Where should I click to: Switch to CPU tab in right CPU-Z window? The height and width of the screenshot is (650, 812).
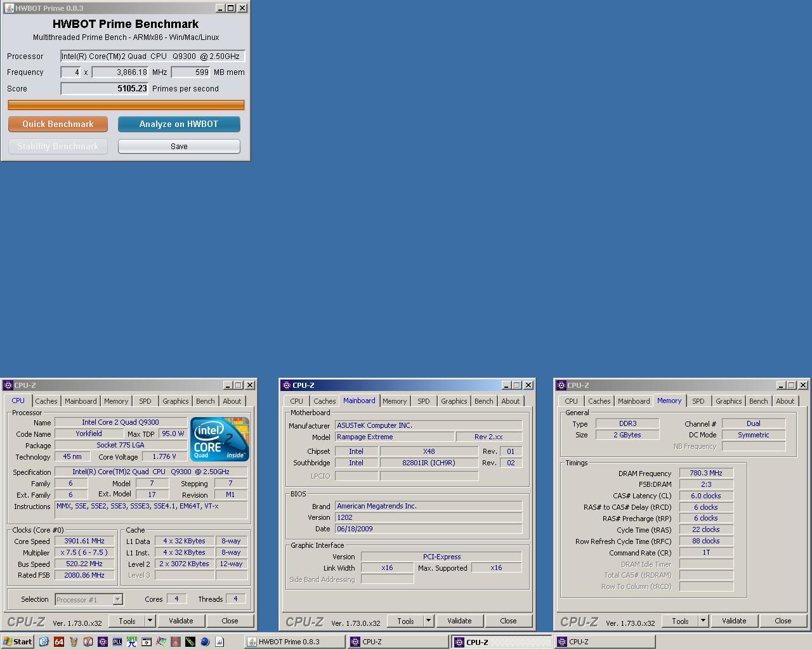coord(572,401)
